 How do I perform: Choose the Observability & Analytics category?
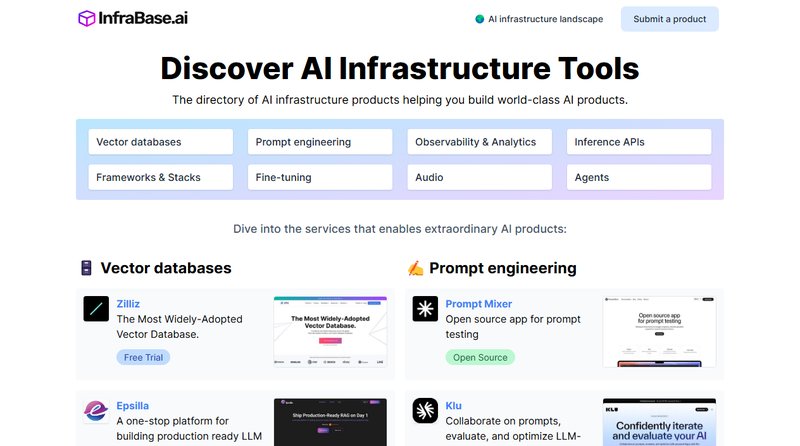tap(479, 142)
